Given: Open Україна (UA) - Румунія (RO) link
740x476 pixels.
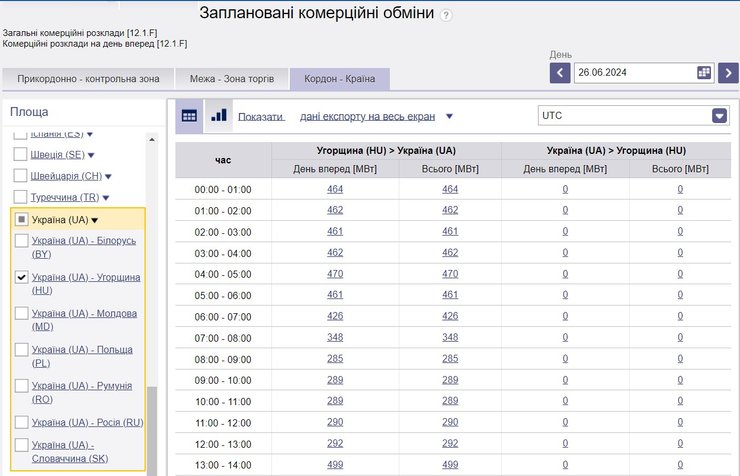Looking at the screenshot, I should tap(82, 392).
